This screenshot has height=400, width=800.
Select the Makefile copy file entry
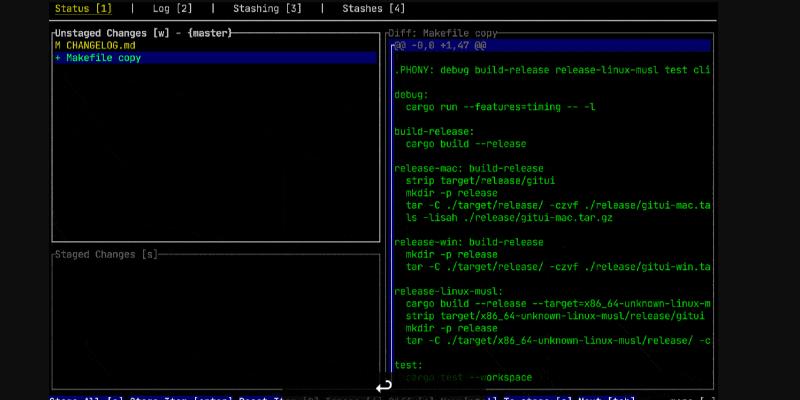click(104, 58)
